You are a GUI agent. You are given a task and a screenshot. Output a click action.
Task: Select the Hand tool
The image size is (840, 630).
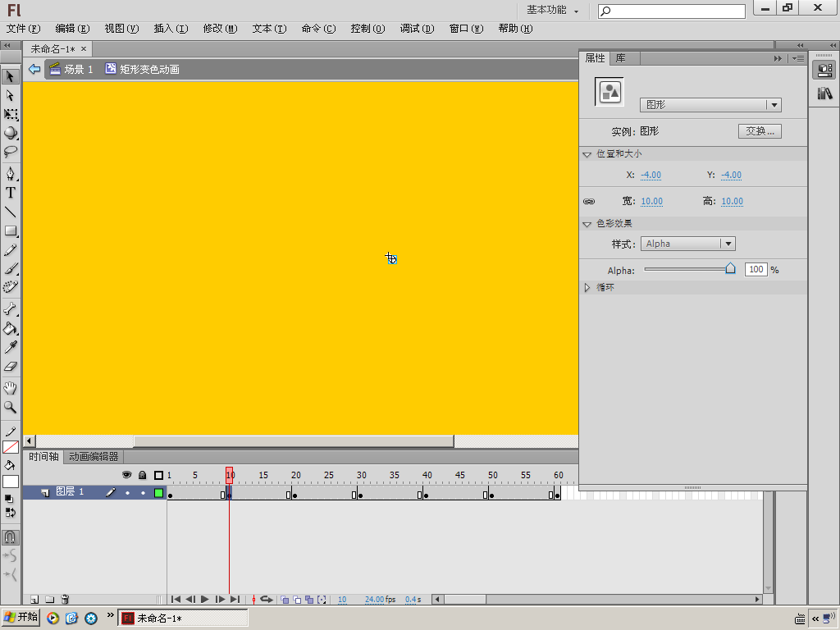(x=11, y=387)
